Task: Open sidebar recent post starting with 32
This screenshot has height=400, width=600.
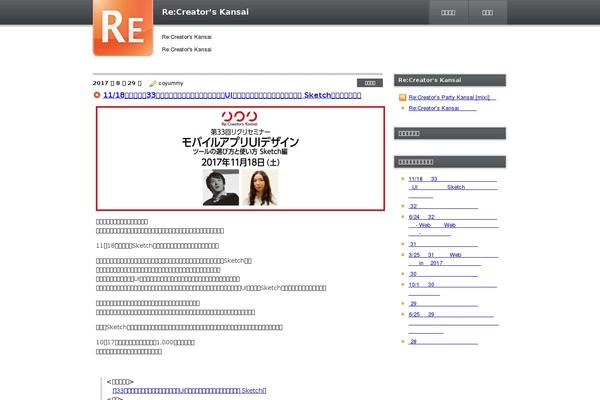Action: click(x=443, y=206)
